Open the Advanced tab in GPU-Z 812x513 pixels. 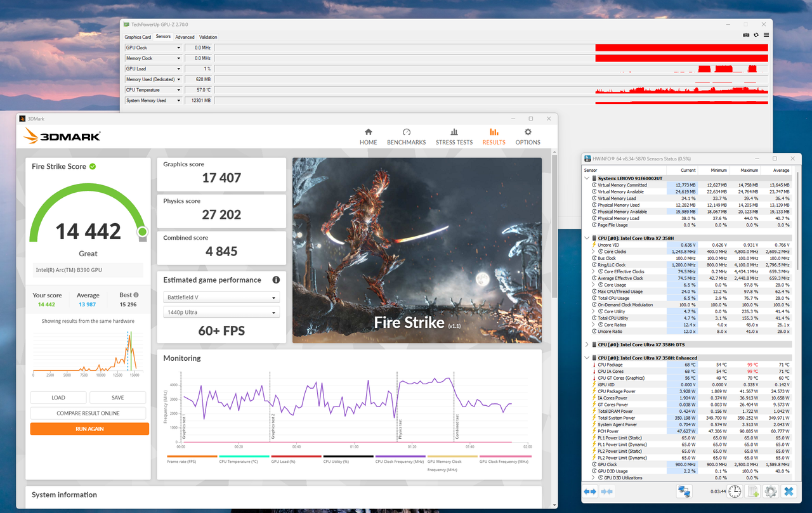185,37
